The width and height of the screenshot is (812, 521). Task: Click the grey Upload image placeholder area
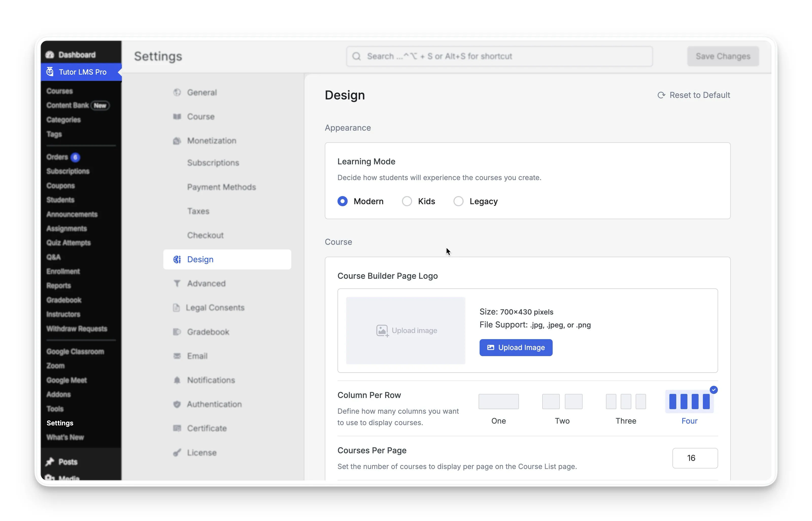coord(405,331)
